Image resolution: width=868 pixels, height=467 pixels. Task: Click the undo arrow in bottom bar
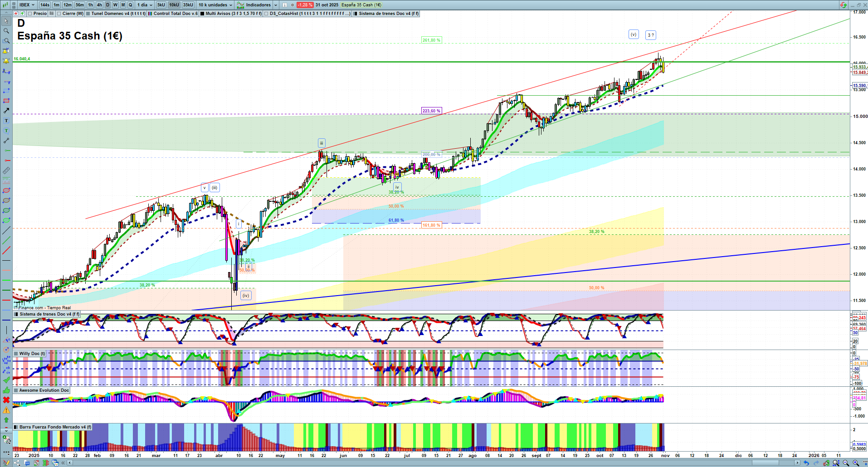coord(806,463)
